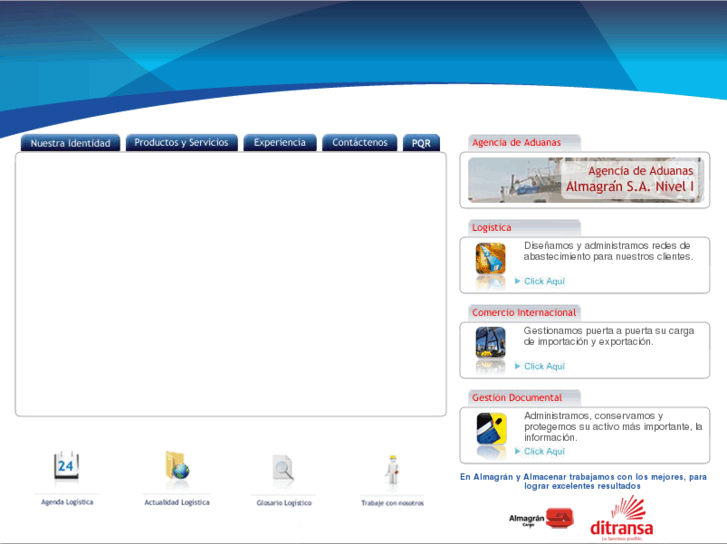Click the Agenda Logística calendar icon
The width and height of the screenshot is (727, 545).
point(66,466)
